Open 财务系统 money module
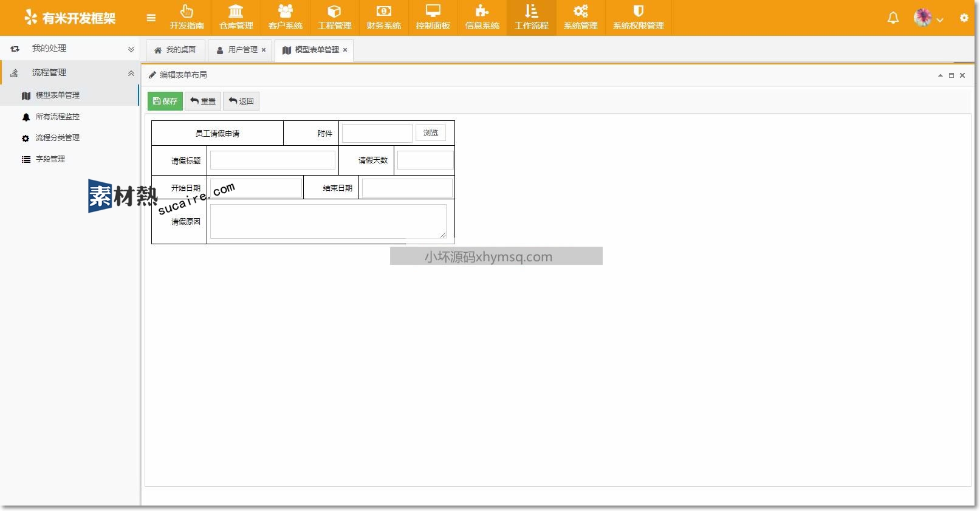Screen dimensions: 980x511 point(383,18)
